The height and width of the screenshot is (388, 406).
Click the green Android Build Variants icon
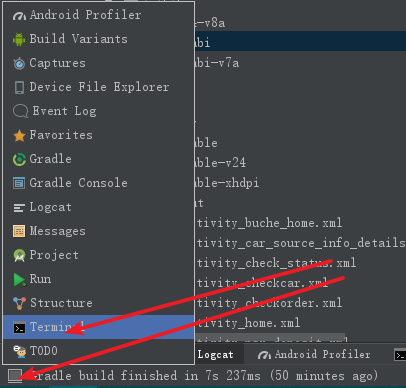pos(19,39)
